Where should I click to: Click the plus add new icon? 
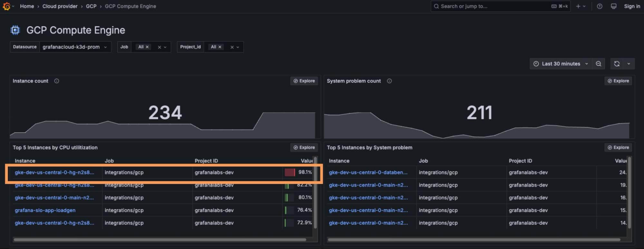[578, 6]
